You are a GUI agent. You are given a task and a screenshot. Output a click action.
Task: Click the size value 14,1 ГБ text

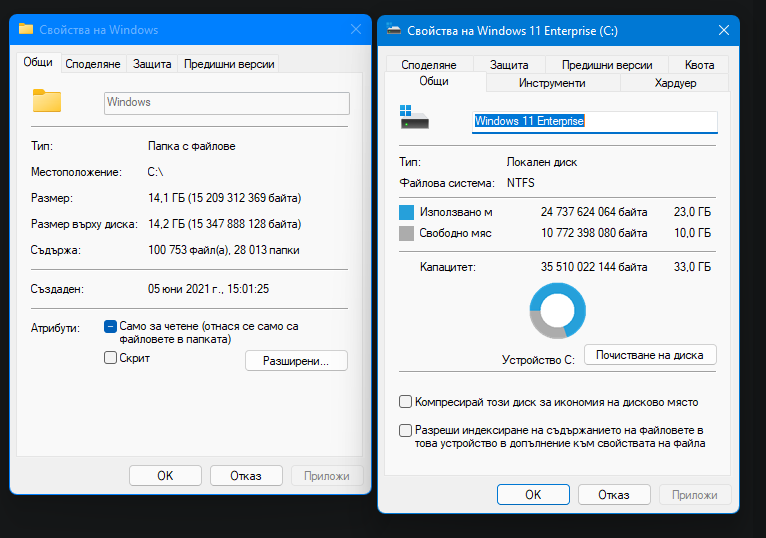click(x=225, y=198)
